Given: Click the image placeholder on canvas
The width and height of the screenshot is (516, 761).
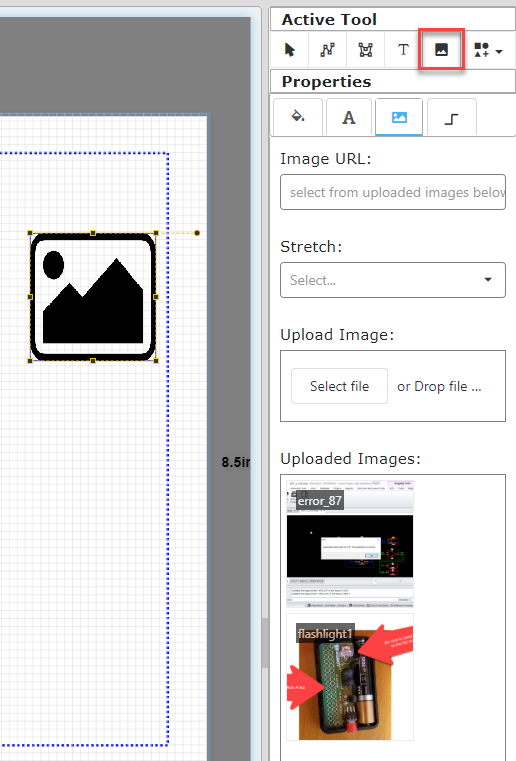Looking at the screenshot, I should click(93, 297).
